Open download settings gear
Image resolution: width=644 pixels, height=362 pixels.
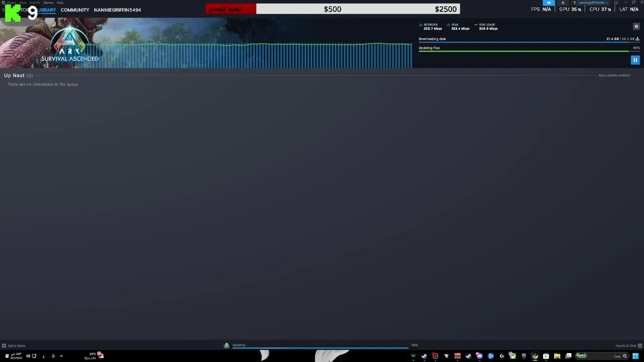coord(636,26)
